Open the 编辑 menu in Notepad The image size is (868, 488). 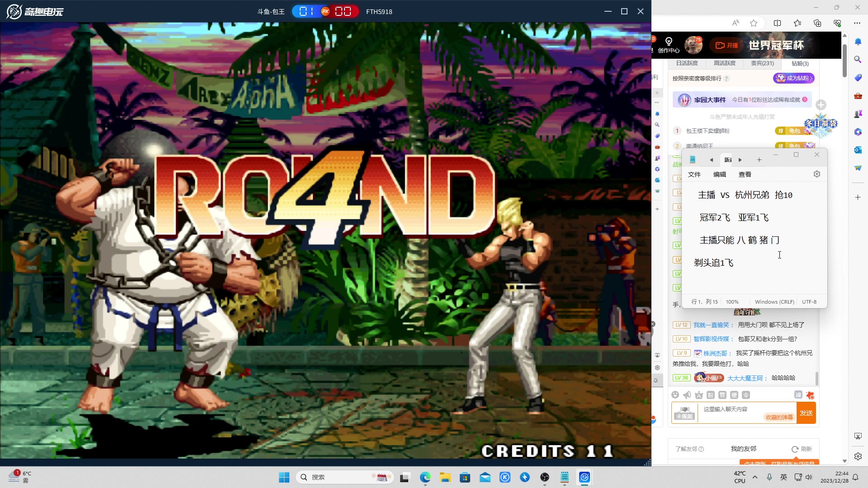719,174
